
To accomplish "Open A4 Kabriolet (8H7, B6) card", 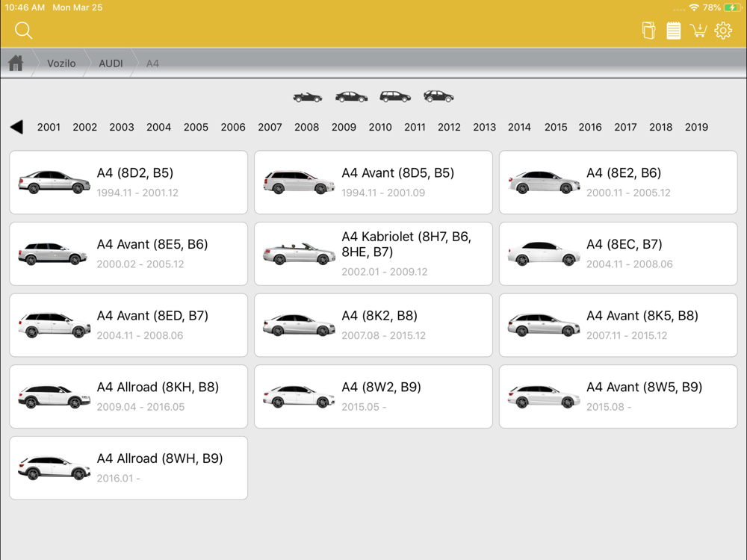I will 373,254.
